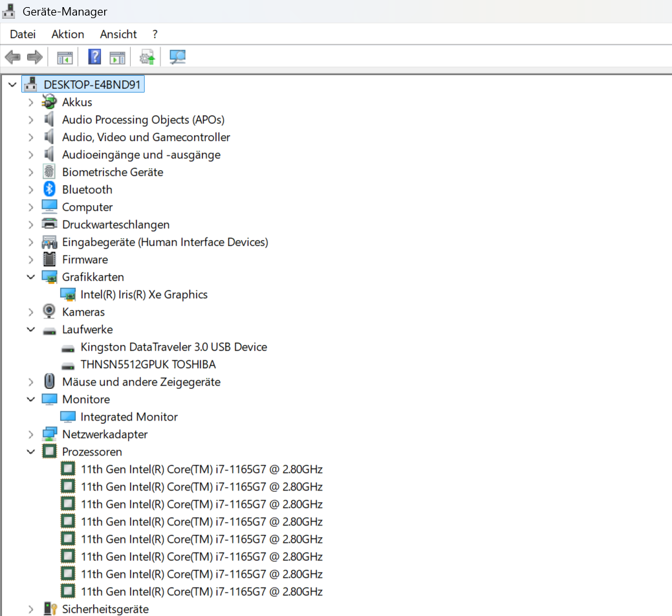This screenshot has width=672, height=616.
Task: Expand the Druckwarteschlangen category
Action: [30, 225]
